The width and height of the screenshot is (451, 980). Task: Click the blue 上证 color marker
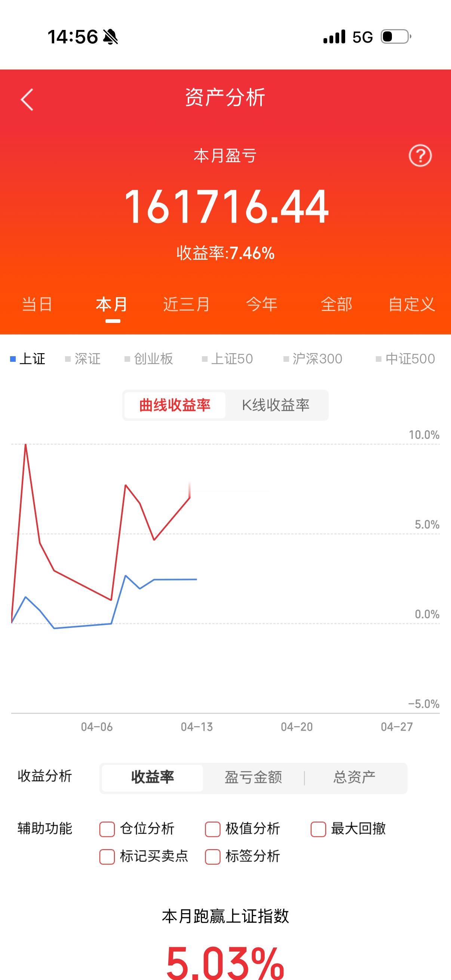click(14, 359)
